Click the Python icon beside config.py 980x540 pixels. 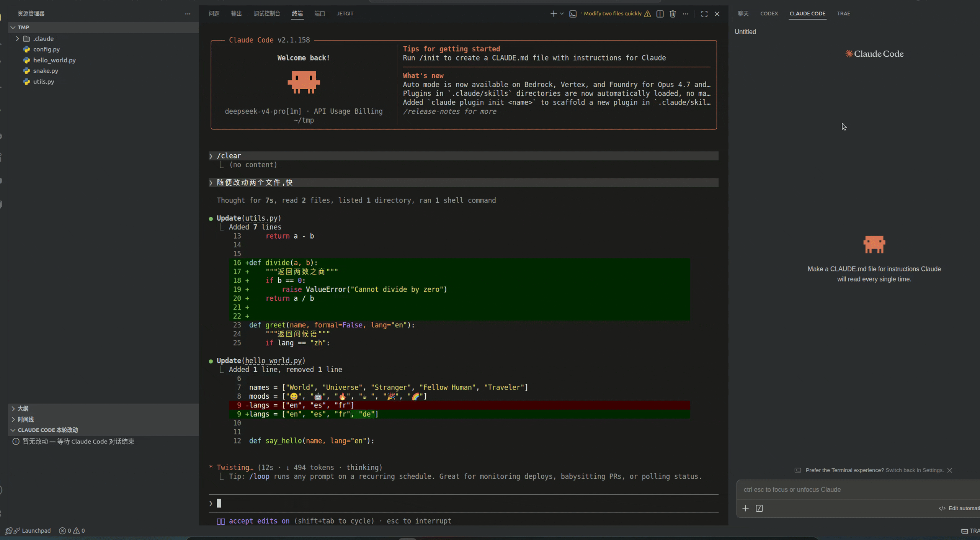click(26, 49)
